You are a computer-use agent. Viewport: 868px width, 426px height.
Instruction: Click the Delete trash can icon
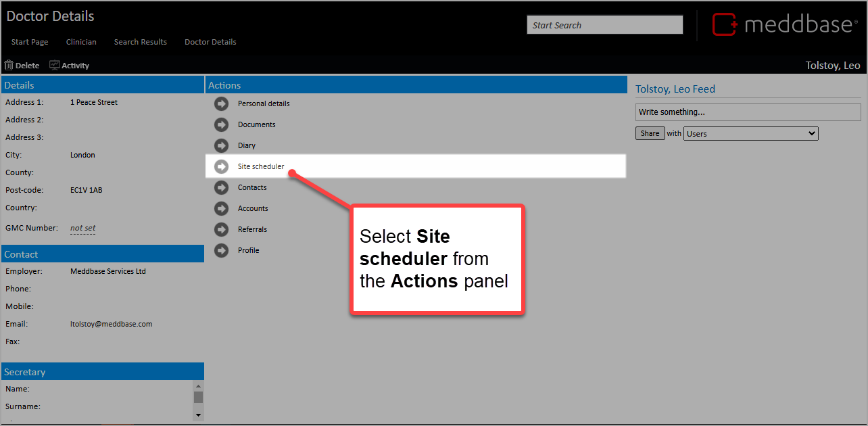9,66
